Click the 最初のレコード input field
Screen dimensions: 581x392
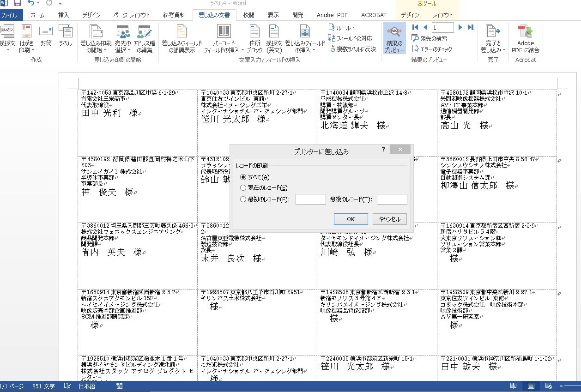pos(311,199)
